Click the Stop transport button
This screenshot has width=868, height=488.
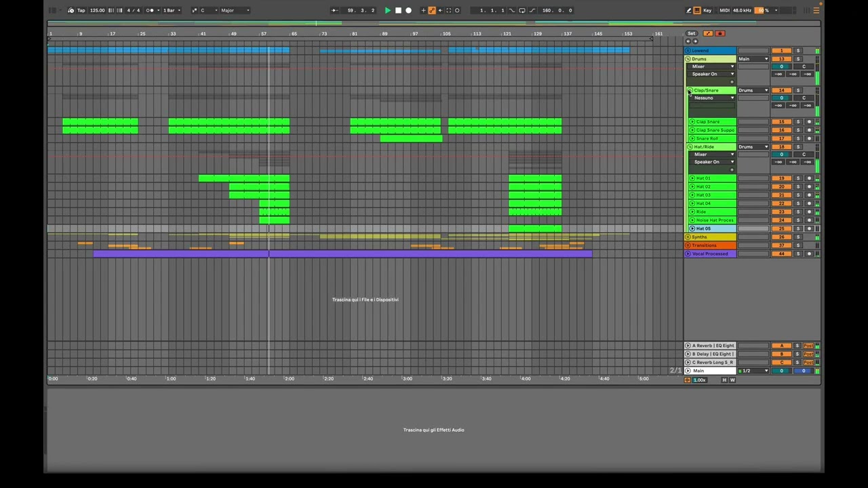(x=398, y=10)
